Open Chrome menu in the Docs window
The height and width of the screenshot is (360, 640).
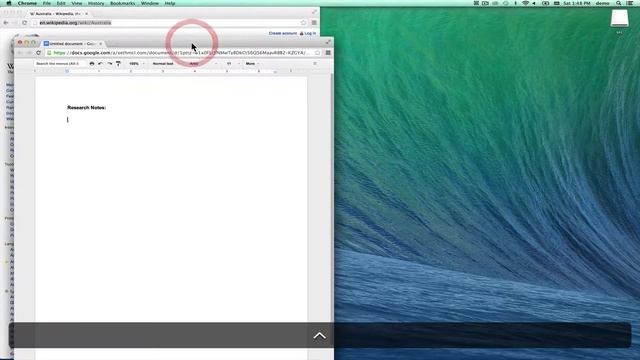(x=328, y=53)
